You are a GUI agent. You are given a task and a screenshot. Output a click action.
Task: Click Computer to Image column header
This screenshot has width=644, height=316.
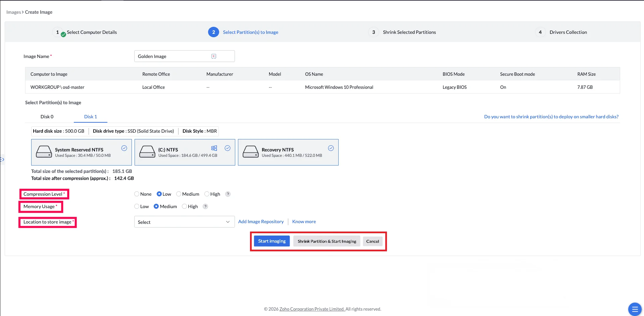[x=49, y=74]
